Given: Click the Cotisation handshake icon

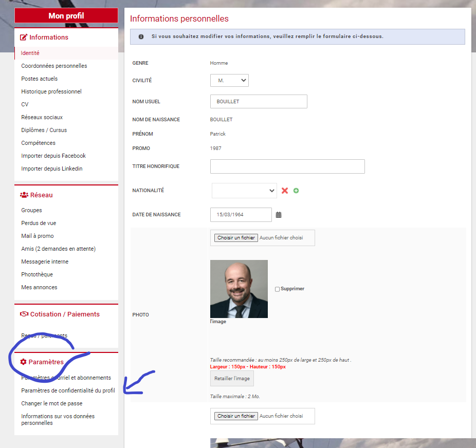Looking at the screenshot, I should point(24,314).
